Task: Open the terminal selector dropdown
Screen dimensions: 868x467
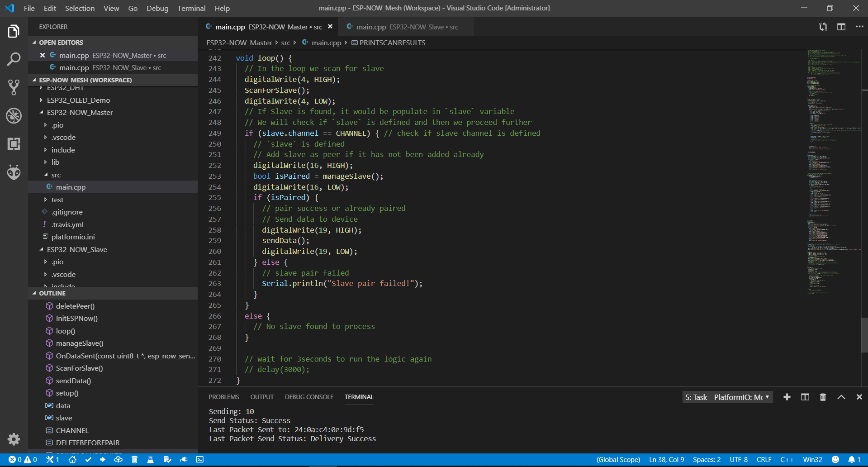Action: click(727, 397)
